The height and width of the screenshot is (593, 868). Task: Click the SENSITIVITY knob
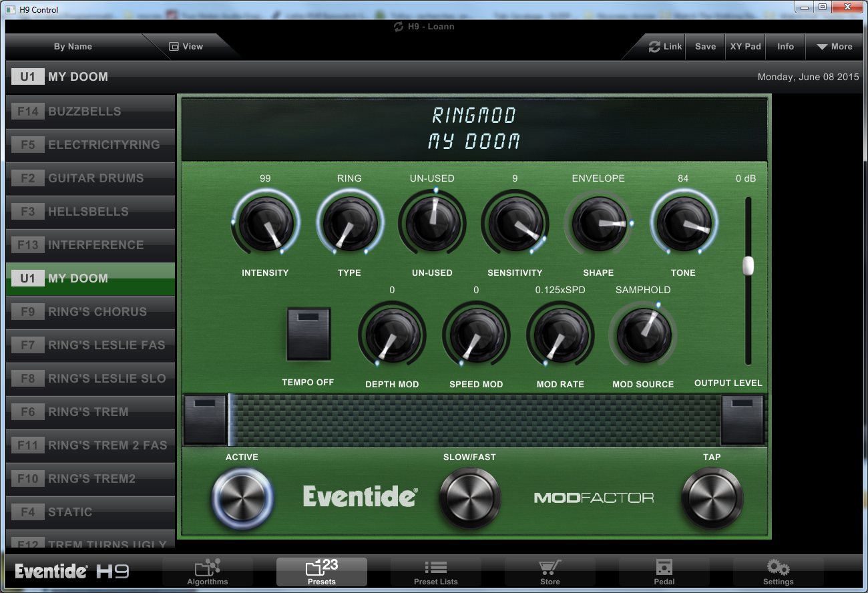click(515, 223)
